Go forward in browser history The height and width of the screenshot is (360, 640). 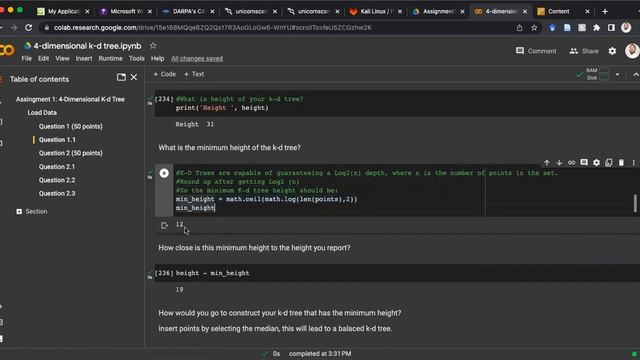click(x=14, y=27)
